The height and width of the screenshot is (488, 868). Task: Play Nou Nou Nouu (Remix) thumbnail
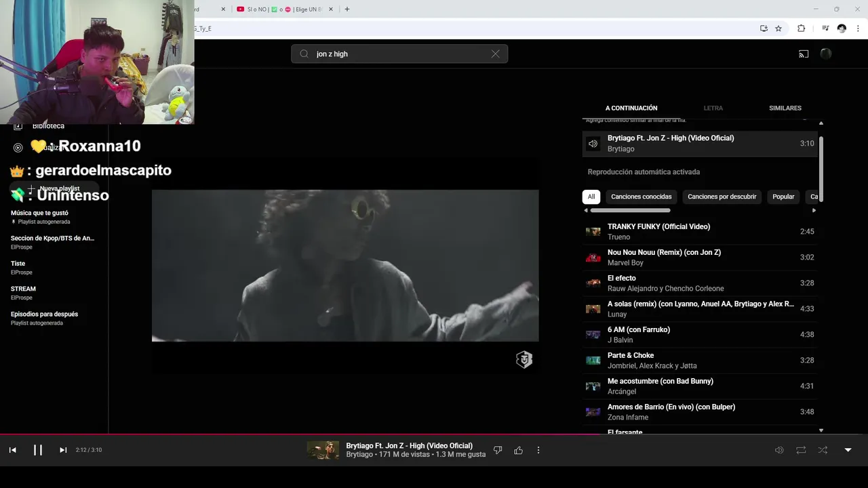pyautogui.click(x=593, y=258)
